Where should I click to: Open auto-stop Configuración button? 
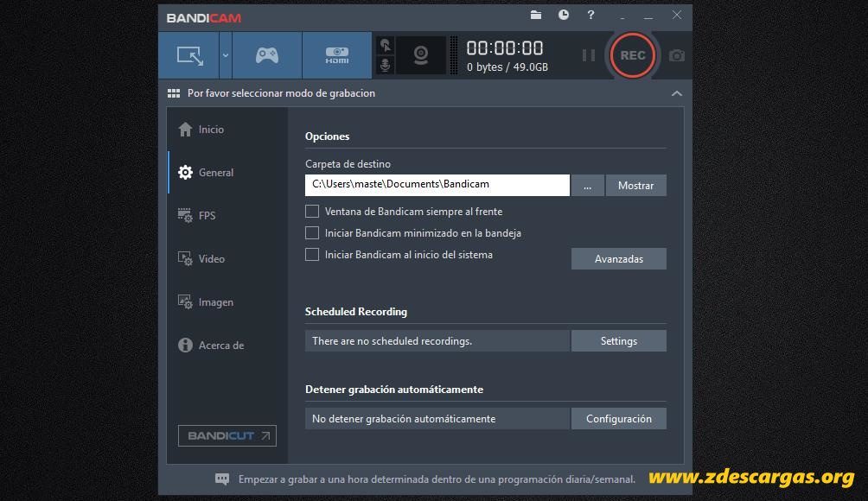618,419
